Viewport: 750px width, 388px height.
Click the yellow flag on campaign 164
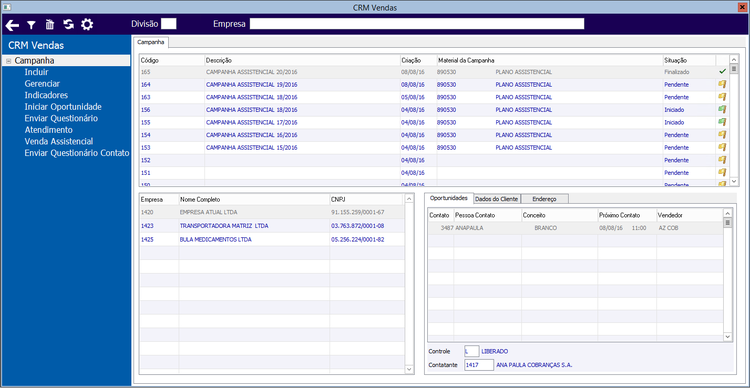point(722,84)
